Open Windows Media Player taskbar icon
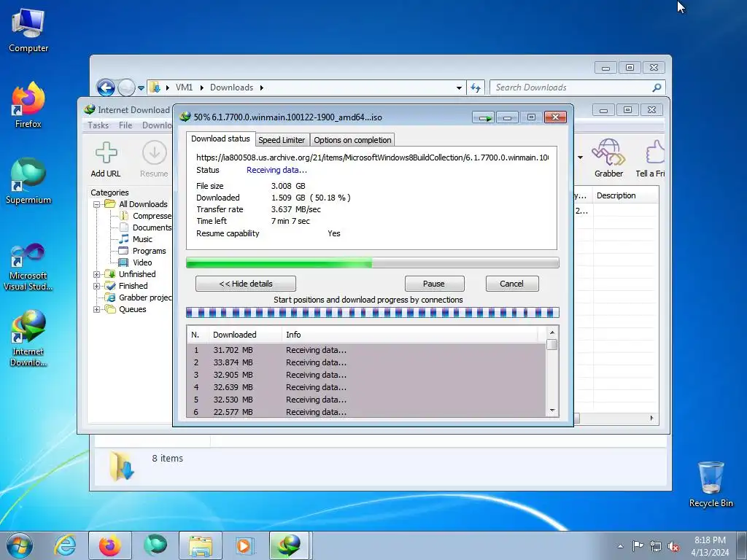This screenshot has height=560, width=747. pos(245,545)
